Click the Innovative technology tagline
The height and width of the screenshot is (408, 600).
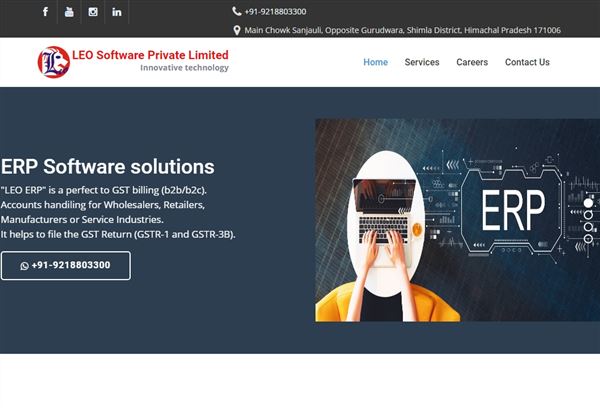(x=184, y=68)
